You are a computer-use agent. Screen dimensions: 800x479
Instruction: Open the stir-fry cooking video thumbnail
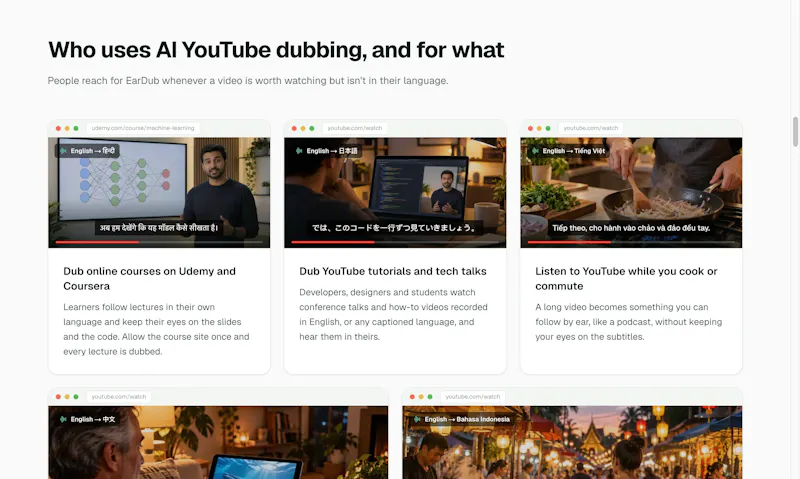(x=631, y=192)
